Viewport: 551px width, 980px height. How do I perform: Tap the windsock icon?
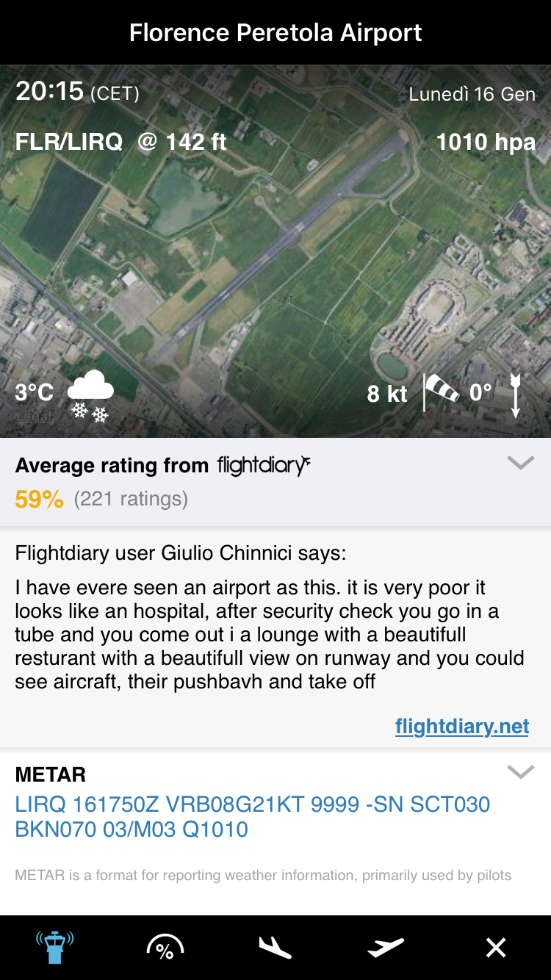(x=441, y=392)
